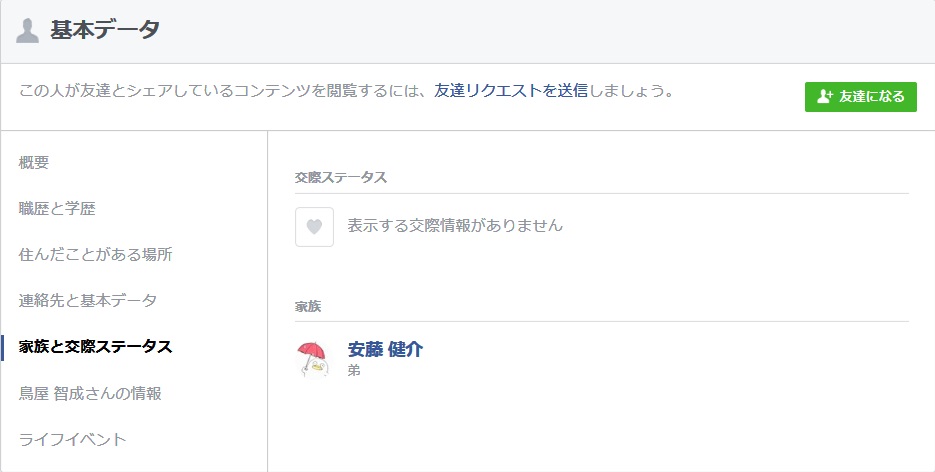The width and height of the screenshot is (935, 472).
Task: Select the 概要 tab in the sidebar
Action: [x=34, y=163]
